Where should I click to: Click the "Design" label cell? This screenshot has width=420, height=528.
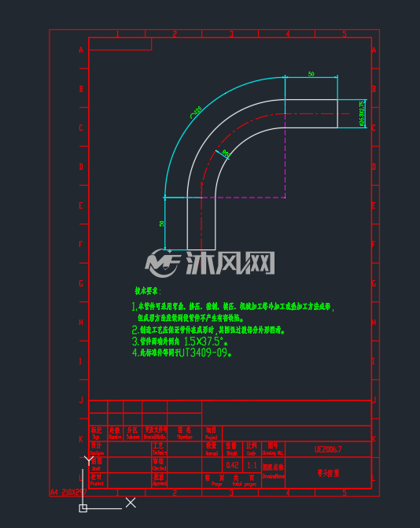[x=98, y=449]
